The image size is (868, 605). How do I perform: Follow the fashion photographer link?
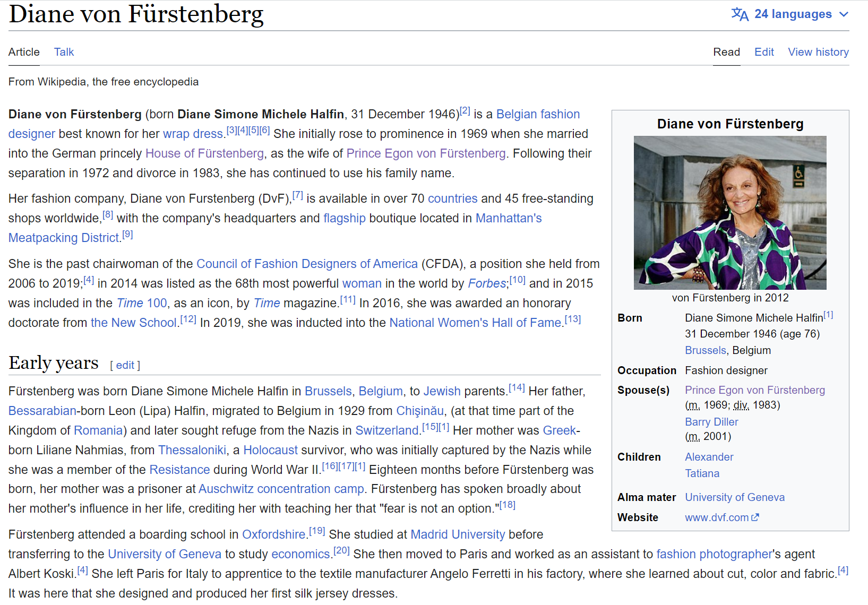(x=714, y=554)
